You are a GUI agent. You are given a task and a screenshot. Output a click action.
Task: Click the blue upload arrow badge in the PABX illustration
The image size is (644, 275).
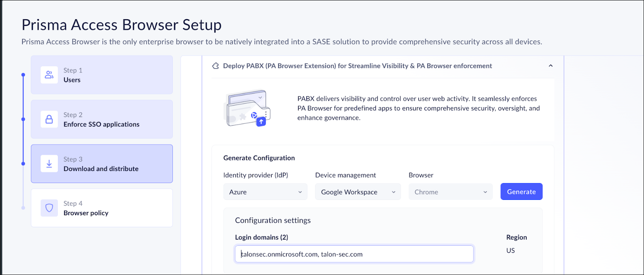point(260,121)
